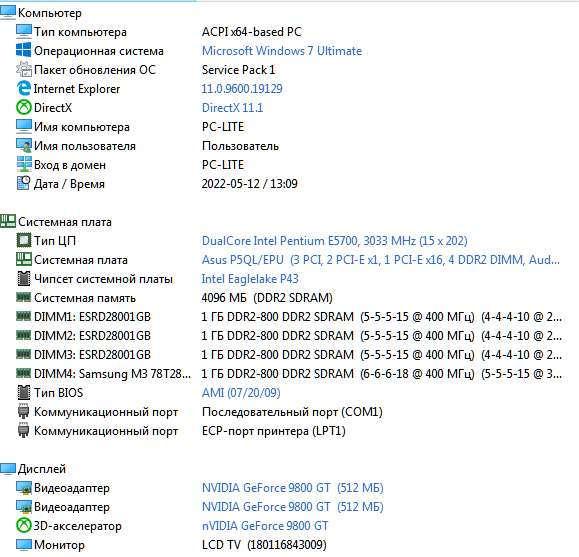Click the Компьютер section monitor icon
This screenshot has height=557, width=579.
point(8,13)
